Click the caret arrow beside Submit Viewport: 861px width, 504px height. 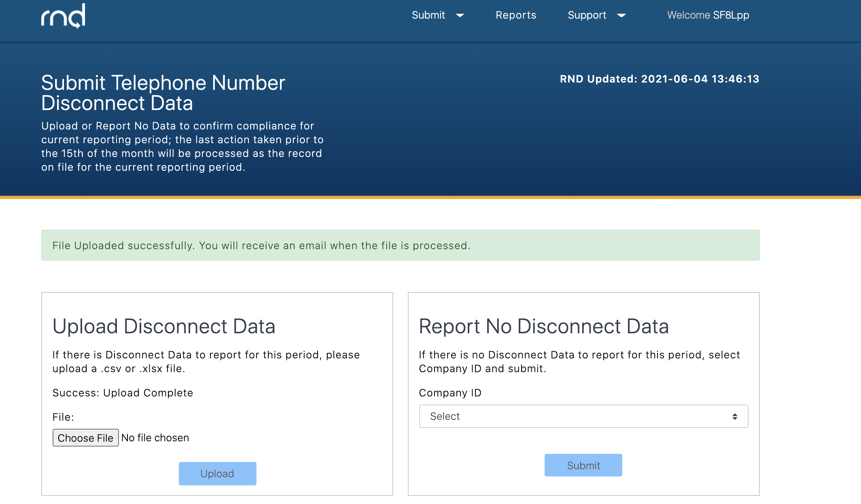(460, 16)
